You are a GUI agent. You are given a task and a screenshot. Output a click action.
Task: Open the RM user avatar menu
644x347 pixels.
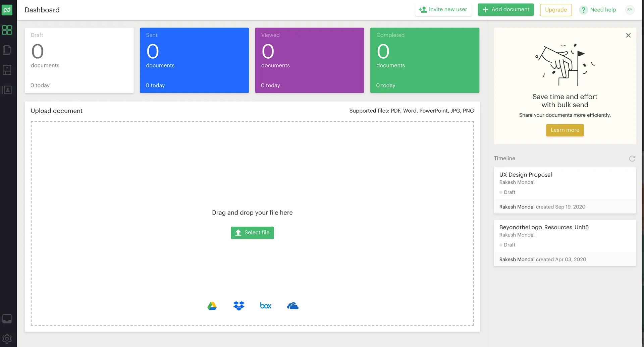(630, 10)
